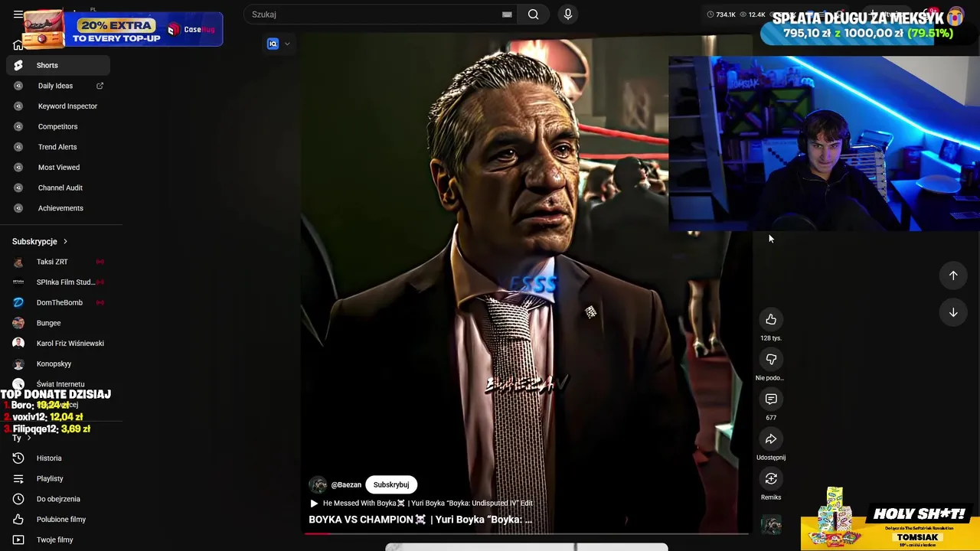Viewport: 980px width, 551px height.
Task: Click the Remiks remix icon
Action: [771, 478]
